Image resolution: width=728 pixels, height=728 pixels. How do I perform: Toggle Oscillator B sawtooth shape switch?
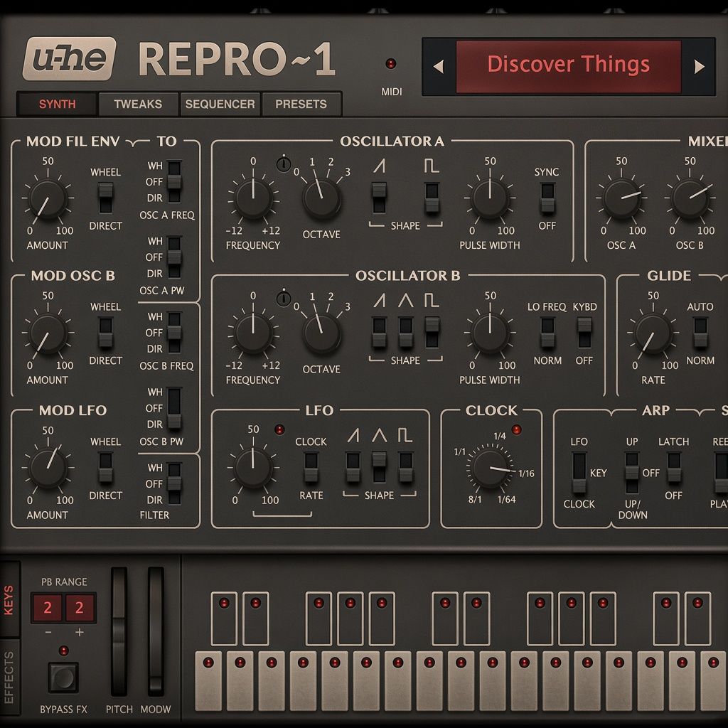[379, 332]
